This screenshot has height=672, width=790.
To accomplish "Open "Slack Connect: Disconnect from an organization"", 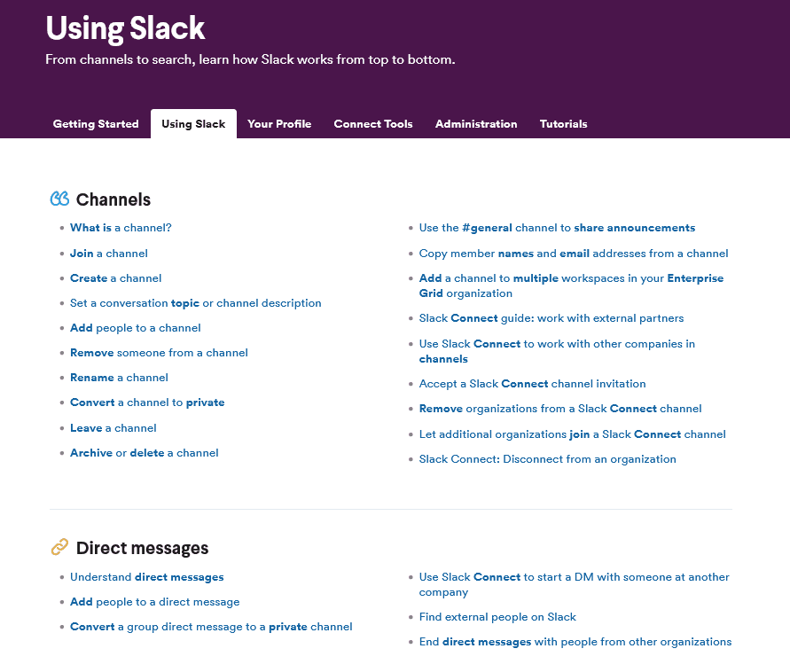I will 547,459.
